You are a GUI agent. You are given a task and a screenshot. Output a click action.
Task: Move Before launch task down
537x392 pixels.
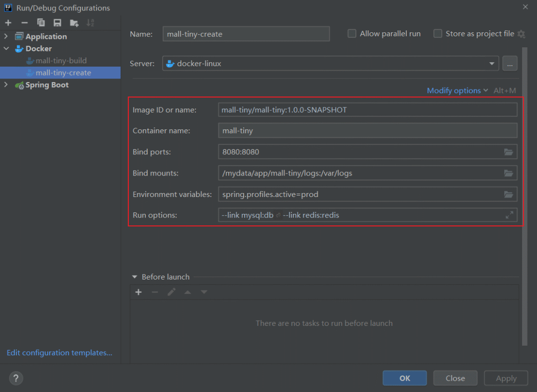(204, 292)
